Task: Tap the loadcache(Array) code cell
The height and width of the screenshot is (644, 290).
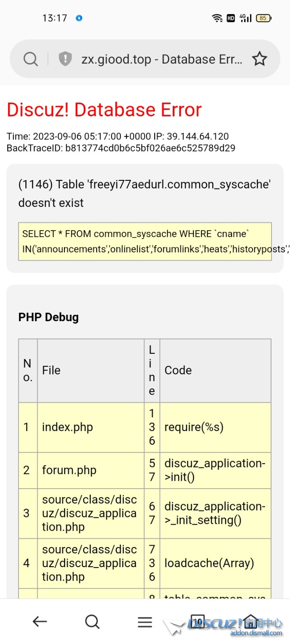Action: pos(215,563)
